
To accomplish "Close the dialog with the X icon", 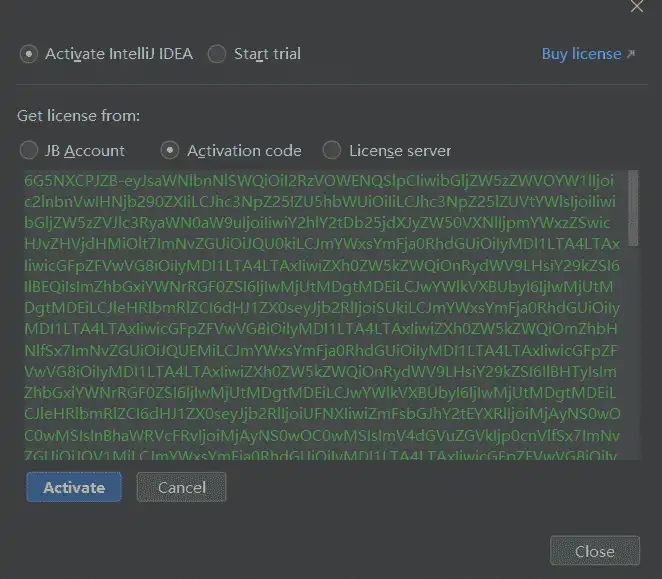I will pos(637,6).
